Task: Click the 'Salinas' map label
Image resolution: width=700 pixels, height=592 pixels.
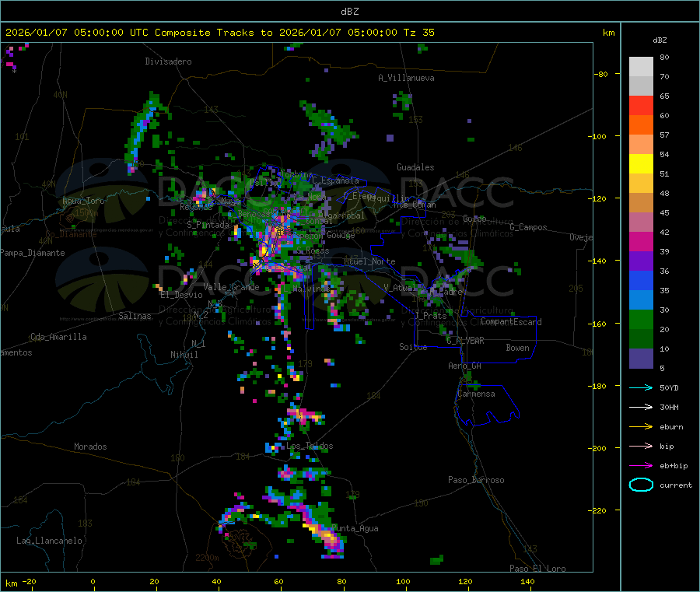Action: point(135,316)
